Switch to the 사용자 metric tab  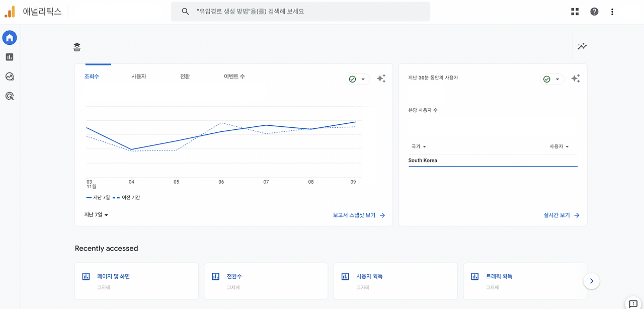(x=138, y=76)
